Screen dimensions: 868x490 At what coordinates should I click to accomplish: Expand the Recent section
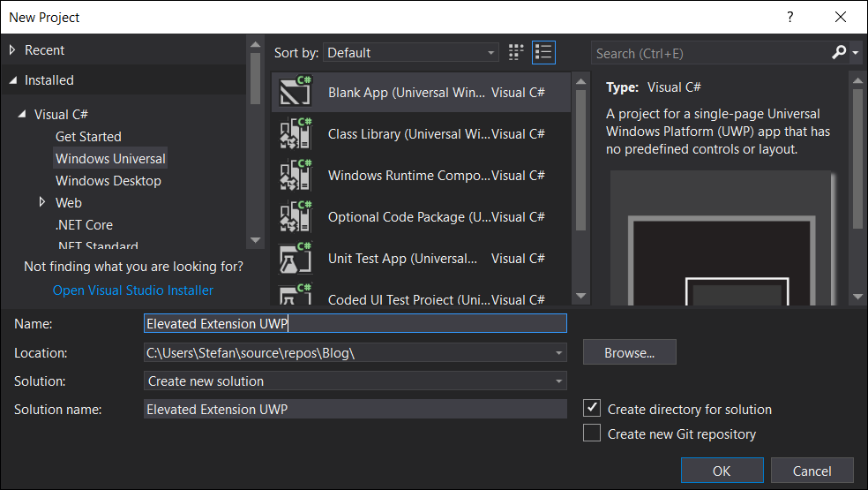(12, 50)
